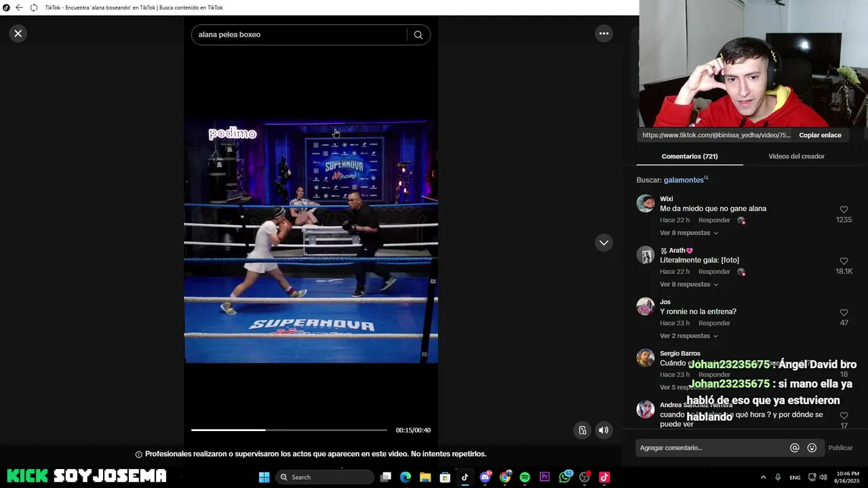Open WhatsApp from the taskbar
This screenshot has height=488, width=868.
[x=565, y=477]
